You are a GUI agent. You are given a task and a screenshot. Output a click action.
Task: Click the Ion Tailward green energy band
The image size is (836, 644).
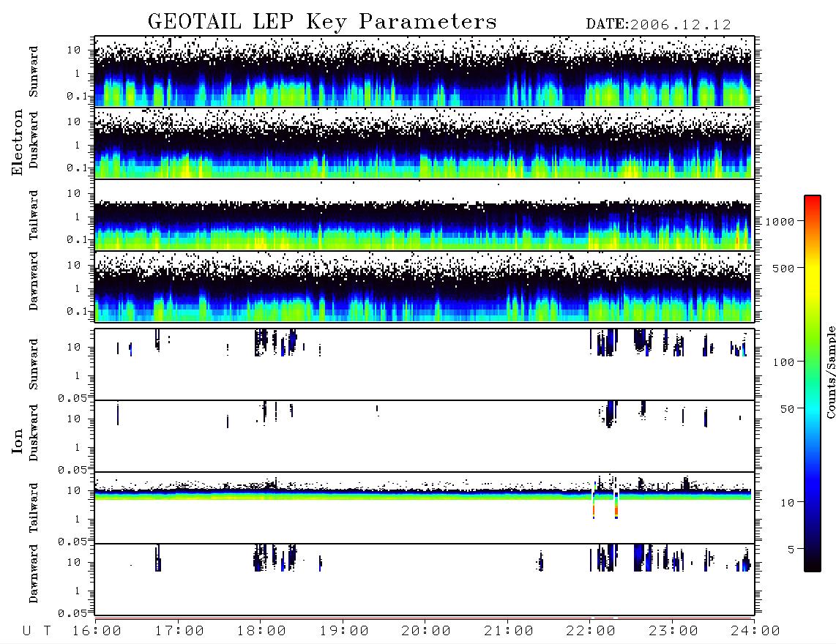[424, 496]
